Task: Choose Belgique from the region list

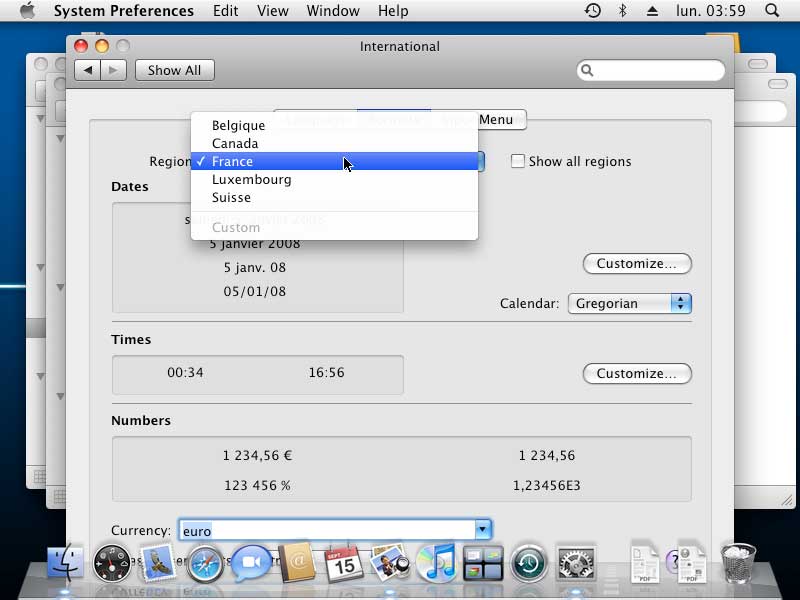Action: tap(334, 126)
